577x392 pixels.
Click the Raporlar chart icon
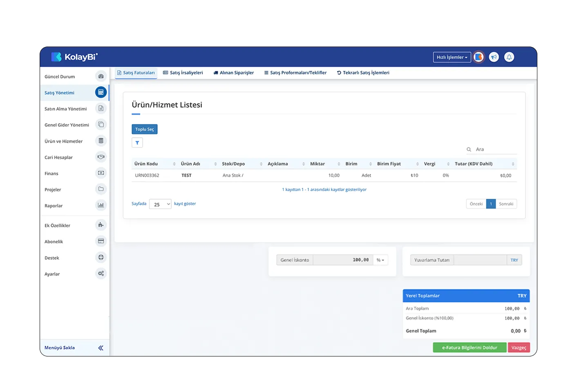(x=101, y=205)
